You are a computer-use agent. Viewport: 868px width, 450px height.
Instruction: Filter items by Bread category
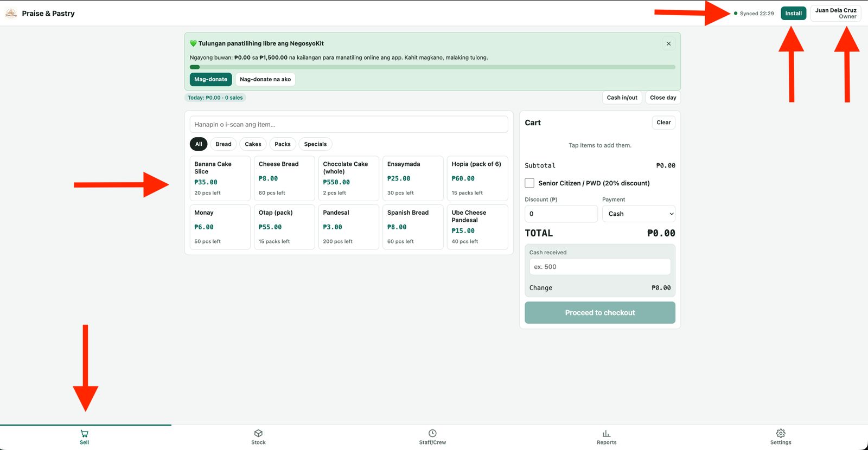point(224,144)
